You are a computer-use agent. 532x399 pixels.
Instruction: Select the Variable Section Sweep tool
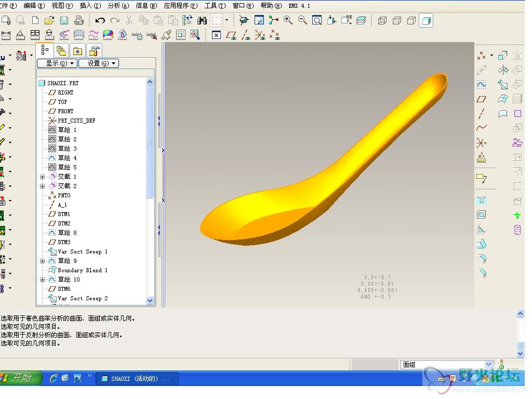[x=502, y=84]
